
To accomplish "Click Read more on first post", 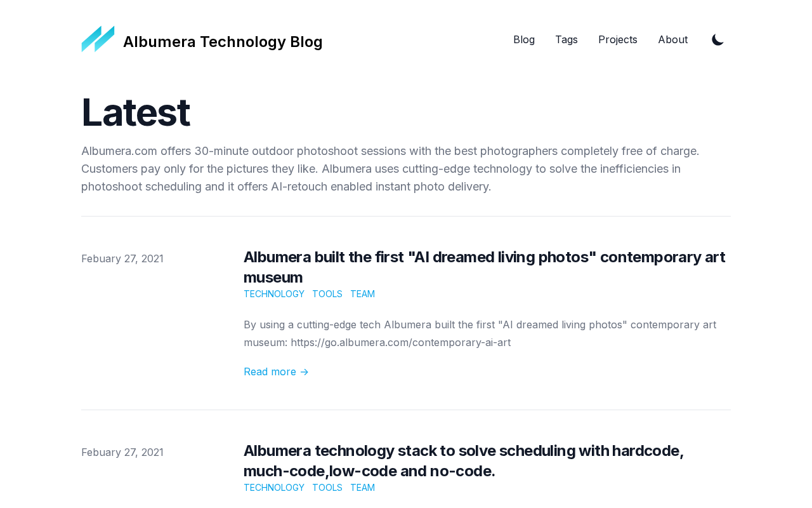I will 270,372.
